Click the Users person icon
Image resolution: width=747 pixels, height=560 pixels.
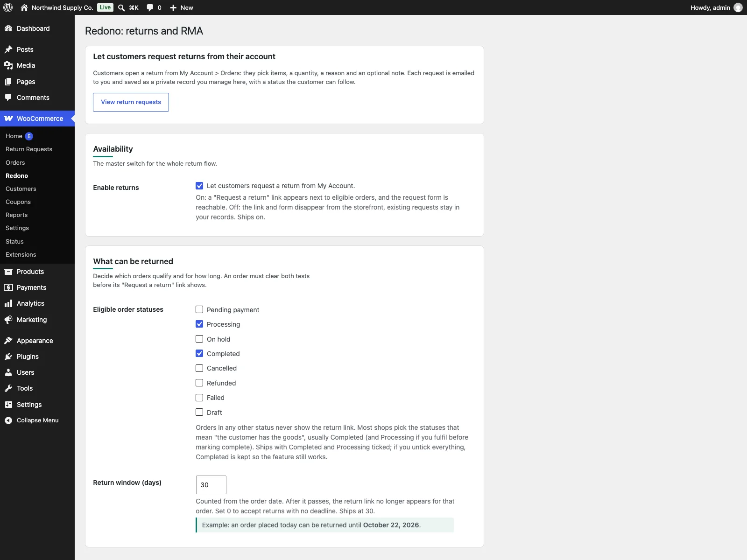click(x=8, y=372)
